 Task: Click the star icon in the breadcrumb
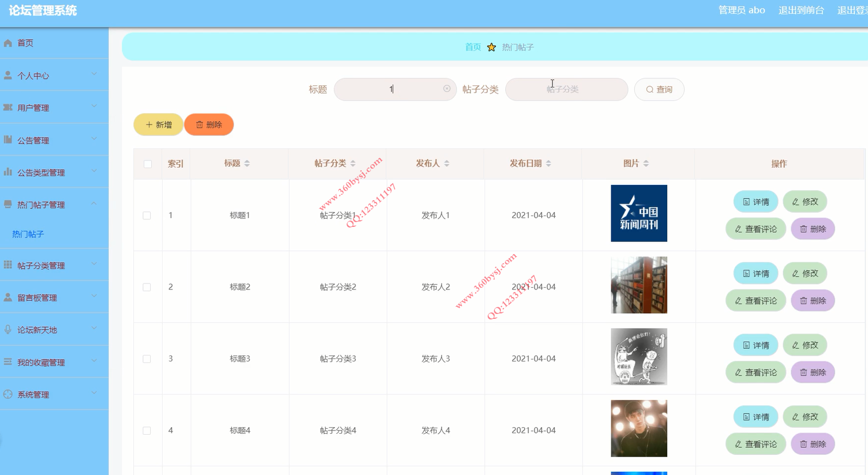click(x=492, y=47)
